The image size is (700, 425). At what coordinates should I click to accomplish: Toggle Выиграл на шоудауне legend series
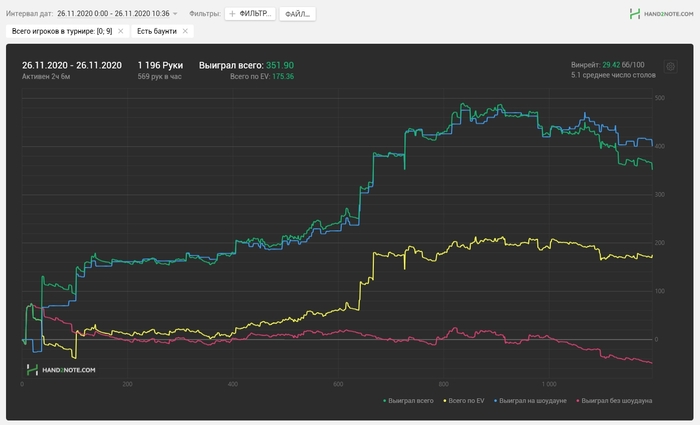tap(538, 401)
